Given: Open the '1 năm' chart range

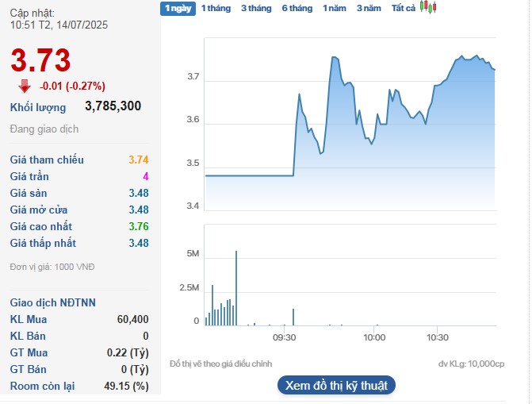Looking at the screenshot, I should click(334, 8).
